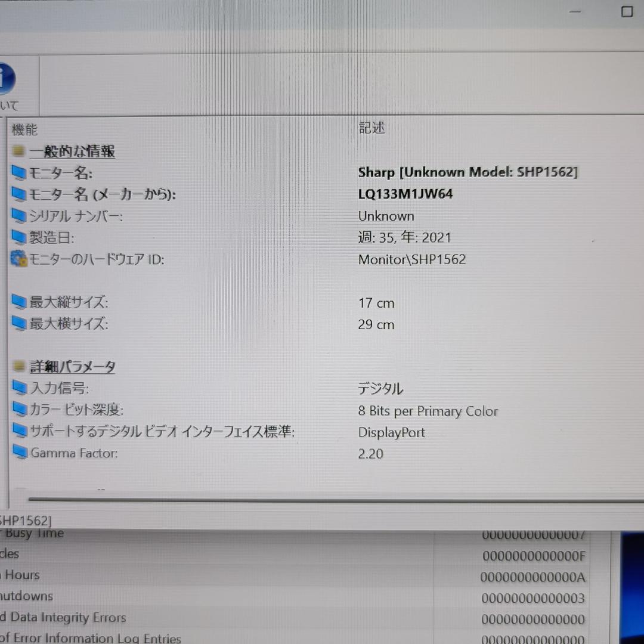Image resolution: width=644 pixels, height=644 pixels.
Task: Select the LQ133M1JW64 monitor name value
Action: click(x=405, y=194)
